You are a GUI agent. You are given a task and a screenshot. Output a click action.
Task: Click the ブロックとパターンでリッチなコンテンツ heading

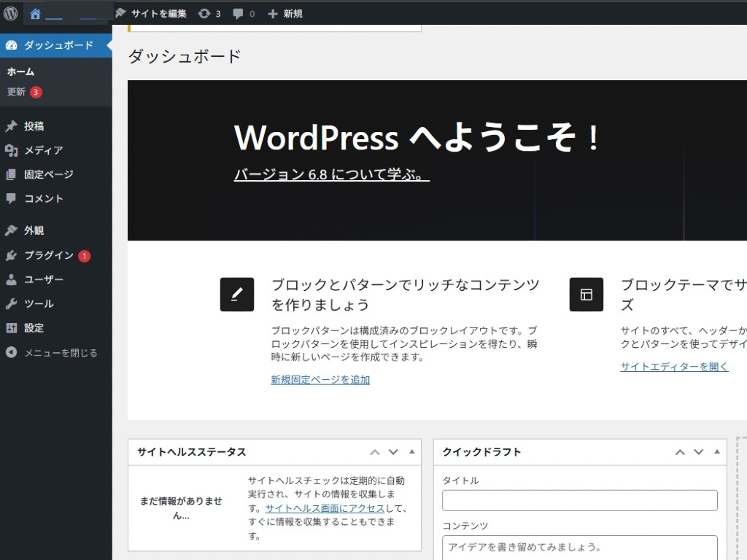coord(406,295)
